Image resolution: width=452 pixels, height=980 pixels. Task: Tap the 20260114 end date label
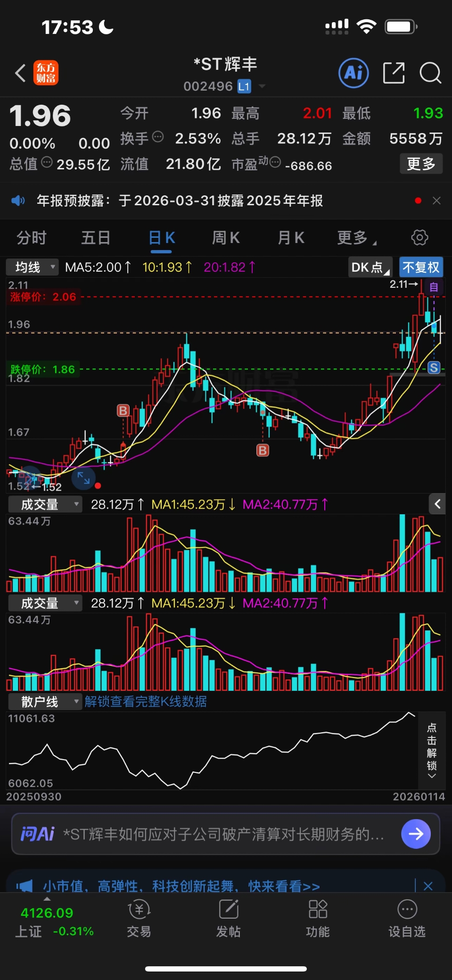click(x=419, y=796)
